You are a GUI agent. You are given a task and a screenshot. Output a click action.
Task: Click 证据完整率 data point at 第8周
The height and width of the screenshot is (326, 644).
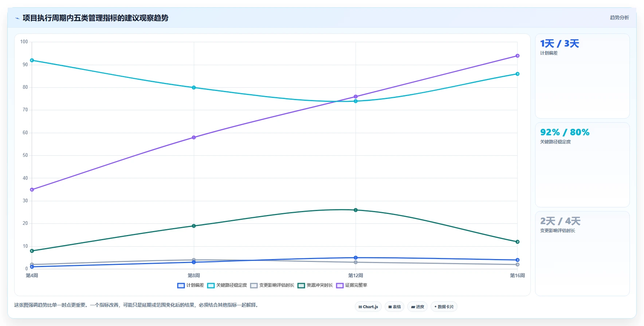[x=194, y=138]
